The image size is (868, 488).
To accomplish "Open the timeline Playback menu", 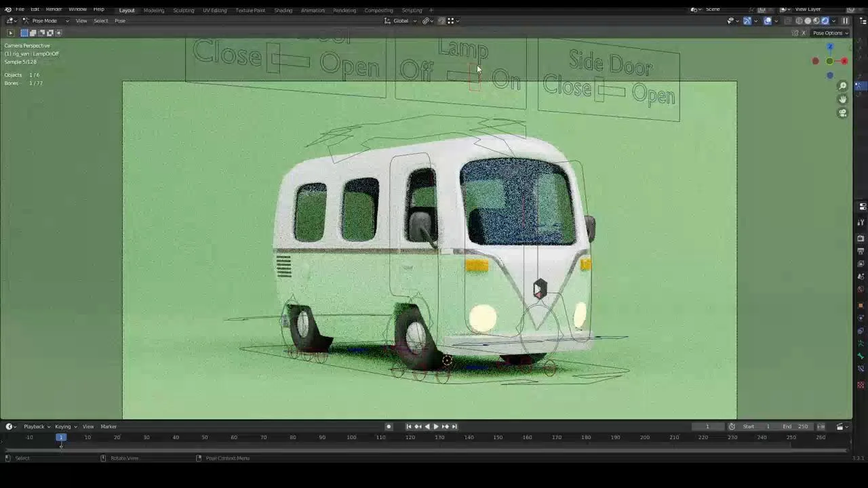I will 37,426.
